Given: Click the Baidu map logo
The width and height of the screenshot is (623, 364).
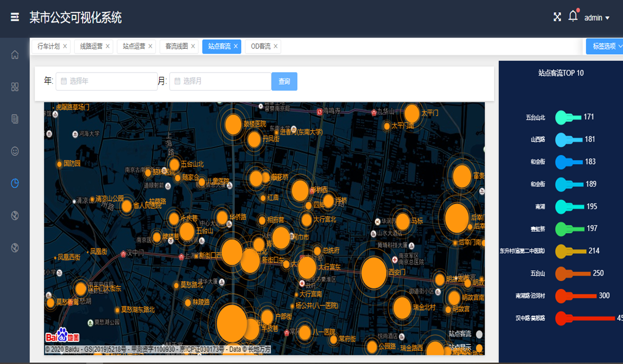Looking at the screenshot, I should click(x=63, y=335).
